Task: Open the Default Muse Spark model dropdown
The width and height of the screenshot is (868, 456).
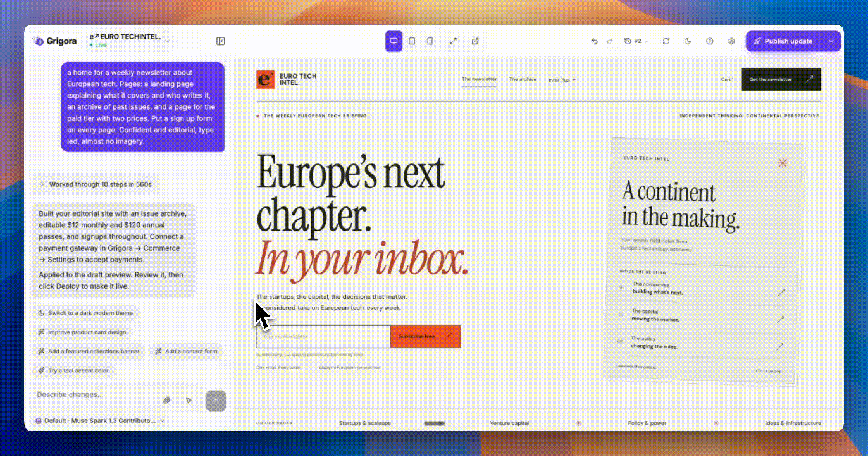Action: (x=100, y=421)
